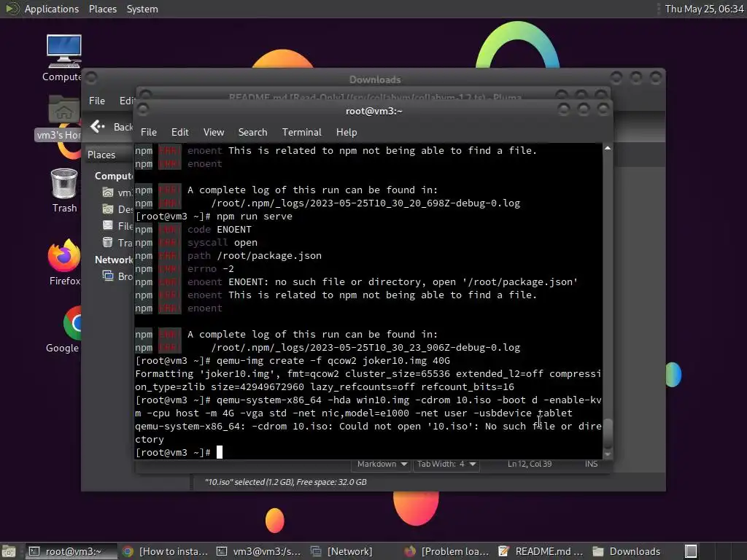Click the 'qemu-img create' command line
Screen dimensions: 747x560
point(293,360)
